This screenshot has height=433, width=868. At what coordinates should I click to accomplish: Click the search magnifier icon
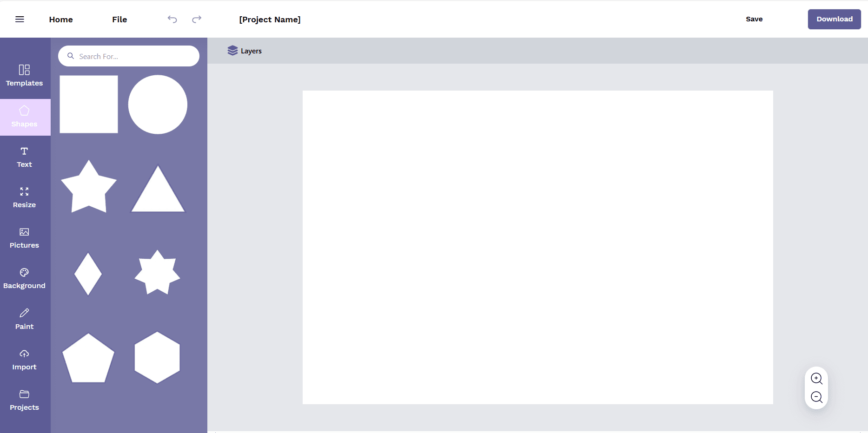tap(71, 56)
